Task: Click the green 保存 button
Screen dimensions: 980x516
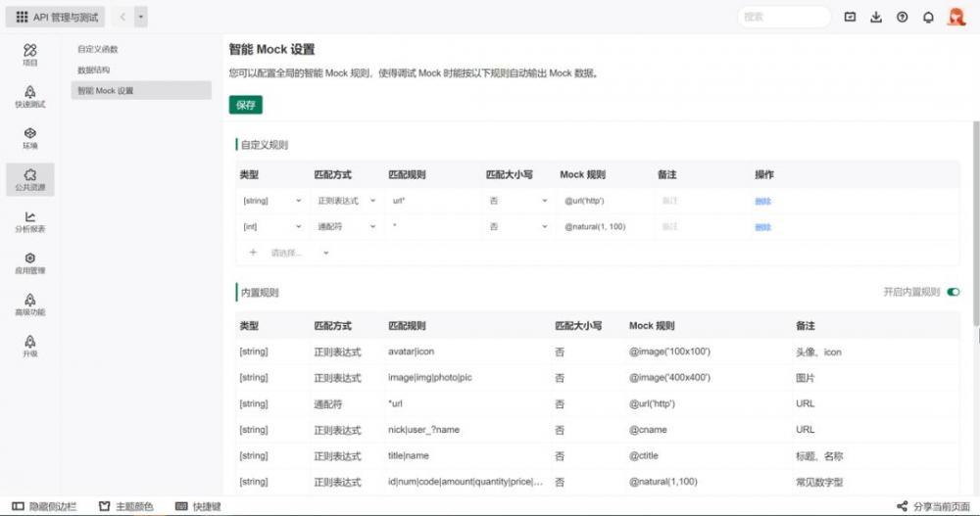Action: click(x=246, y=105)
